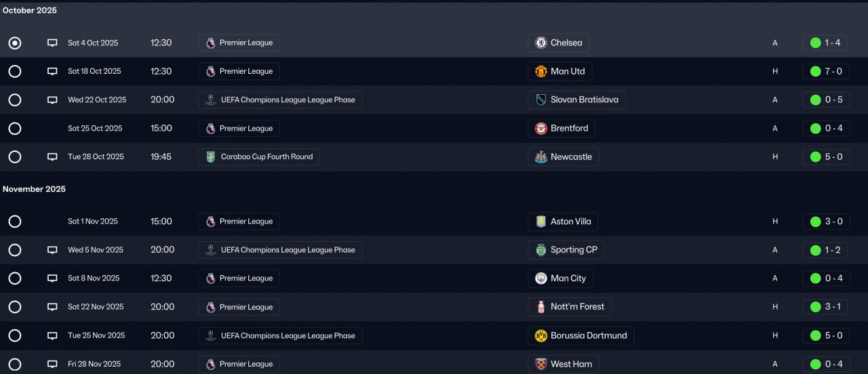Click the Carabao Cup competition logo
The height and width of the screenshot is (374, 868).
(x=211, y=157)
